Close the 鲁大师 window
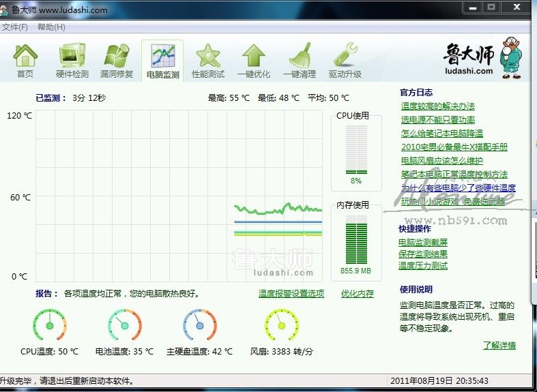Screen dimensions: 537x392 coord(517,7)
